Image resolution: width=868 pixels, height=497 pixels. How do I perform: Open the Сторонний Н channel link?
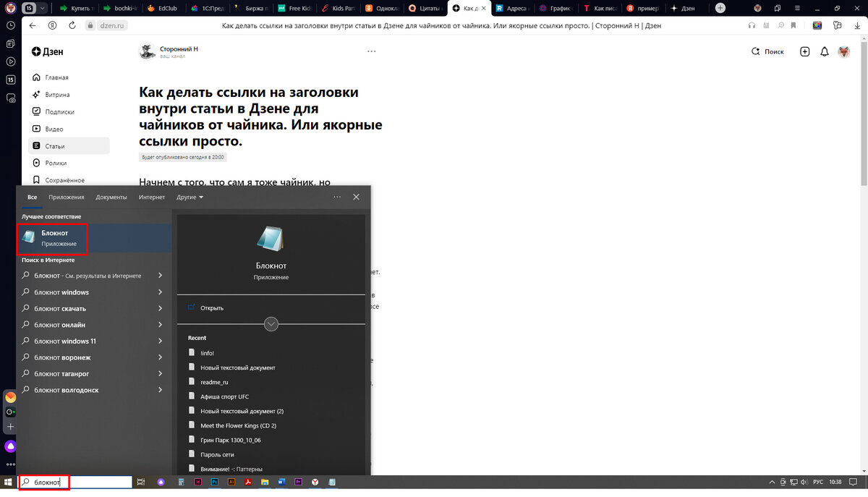coord(179,49)
